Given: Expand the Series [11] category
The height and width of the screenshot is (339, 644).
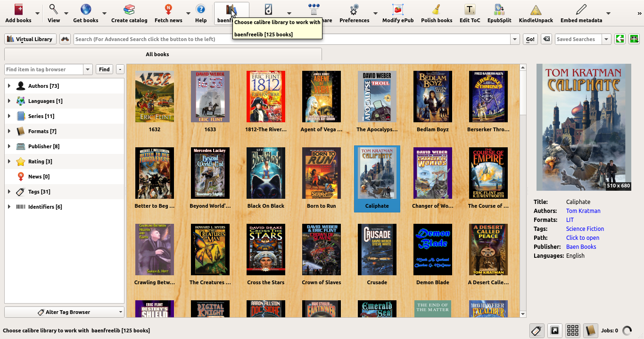Looking at the screenshot, I should (9, 116).
